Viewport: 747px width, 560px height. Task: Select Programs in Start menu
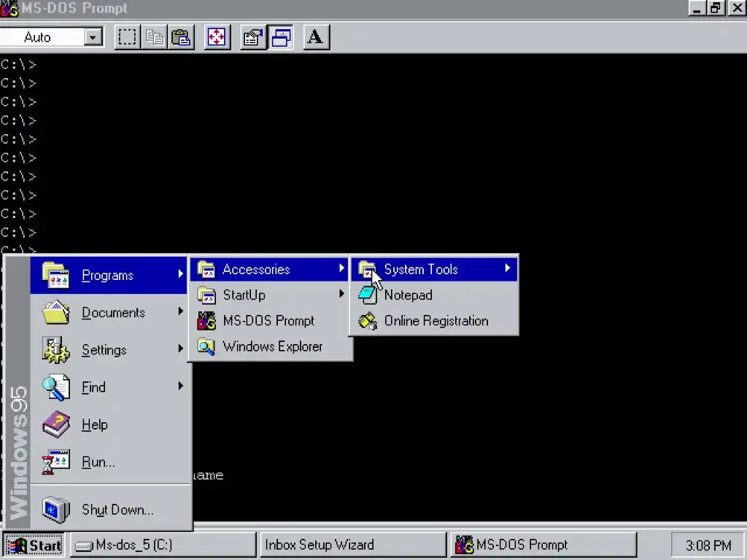[x=108, y=275]
